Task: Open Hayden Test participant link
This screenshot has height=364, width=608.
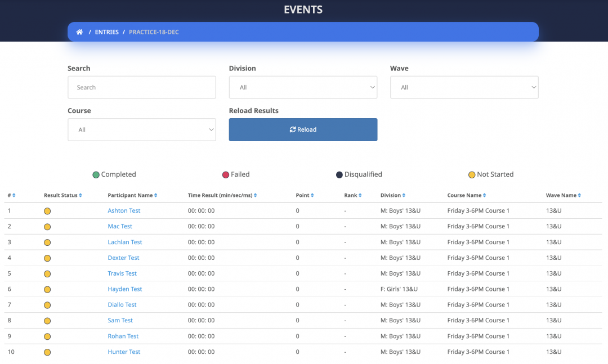Action: pos(125,289)
